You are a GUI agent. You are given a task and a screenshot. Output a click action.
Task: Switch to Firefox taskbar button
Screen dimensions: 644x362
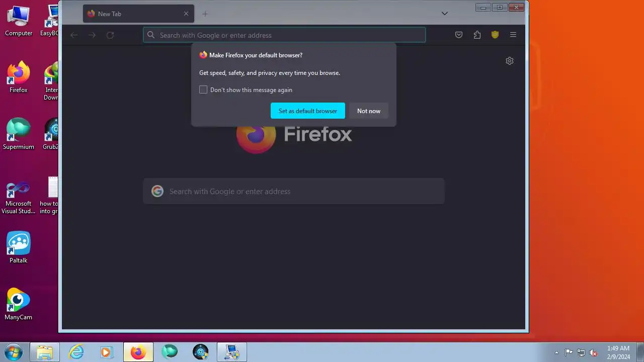[138, 352]
